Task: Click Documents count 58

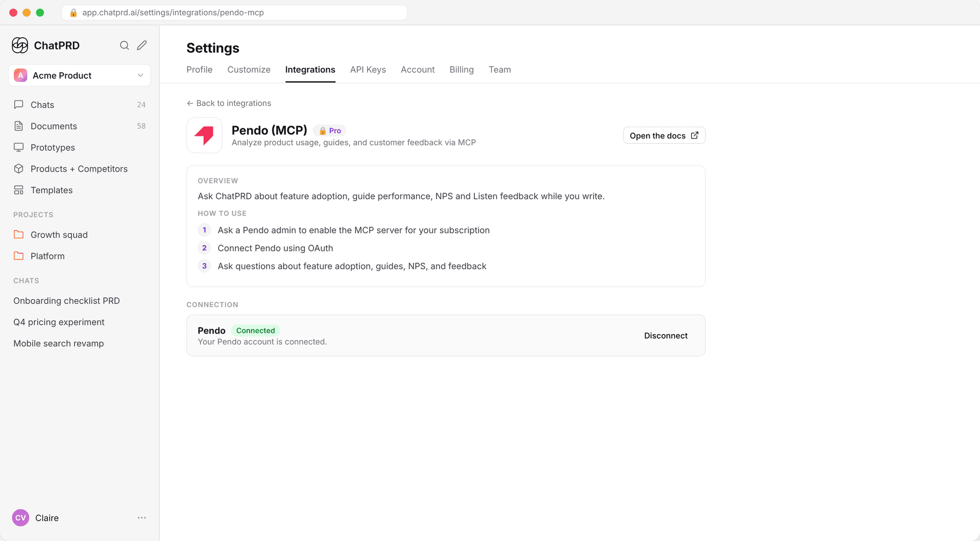Action: pos(141,126)
